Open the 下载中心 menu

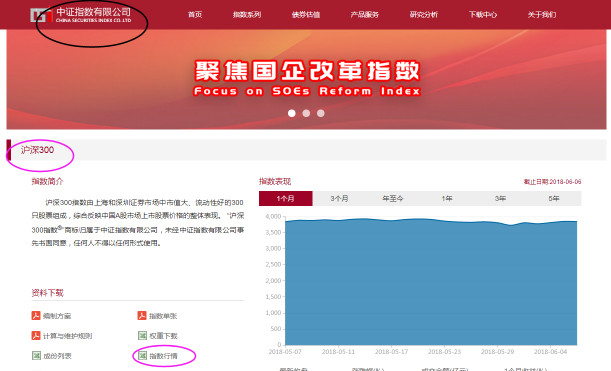(x=483, y=15)
